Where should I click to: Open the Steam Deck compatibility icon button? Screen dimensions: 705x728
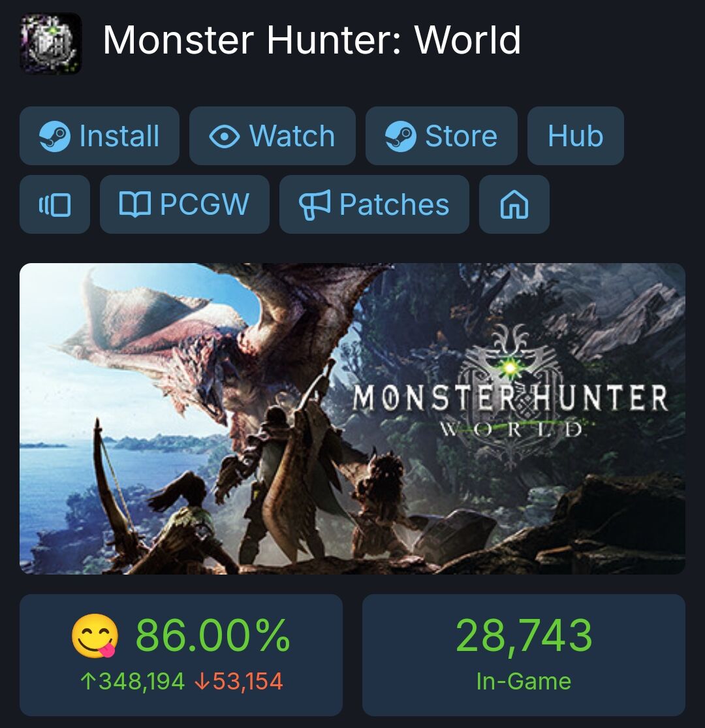(x=55, y=204)
